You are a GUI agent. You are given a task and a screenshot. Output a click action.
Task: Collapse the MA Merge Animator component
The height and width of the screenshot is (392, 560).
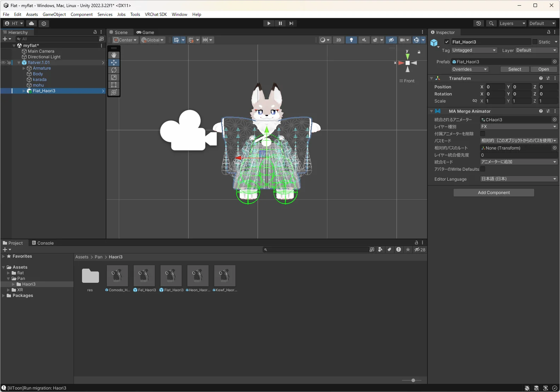431,111
